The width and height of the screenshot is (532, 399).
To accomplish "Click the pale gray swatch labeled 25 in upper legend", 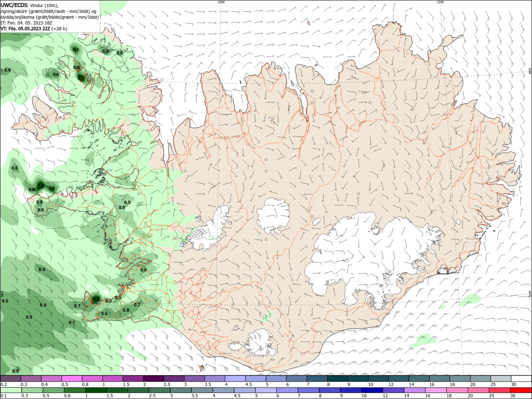I will click(500, 379).
